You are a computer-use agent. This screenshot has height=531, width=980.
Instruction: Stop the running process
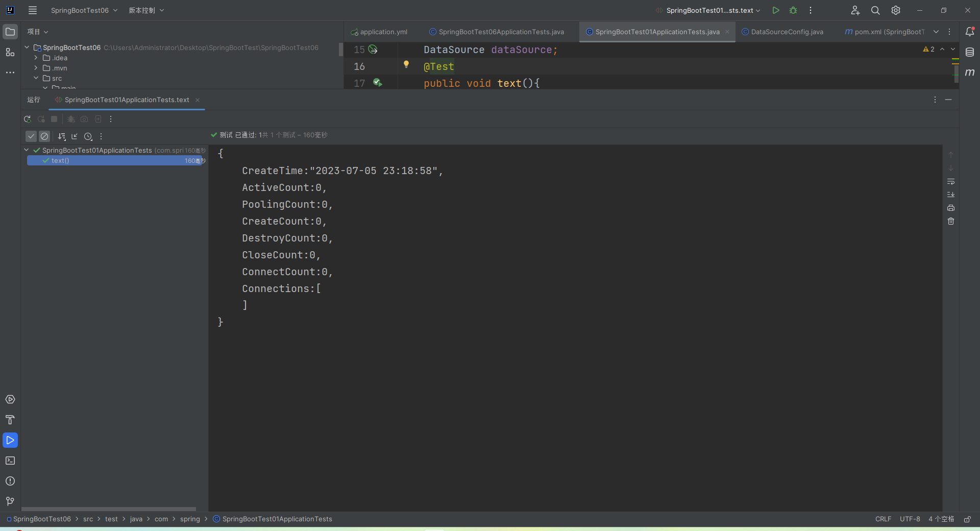54,119
